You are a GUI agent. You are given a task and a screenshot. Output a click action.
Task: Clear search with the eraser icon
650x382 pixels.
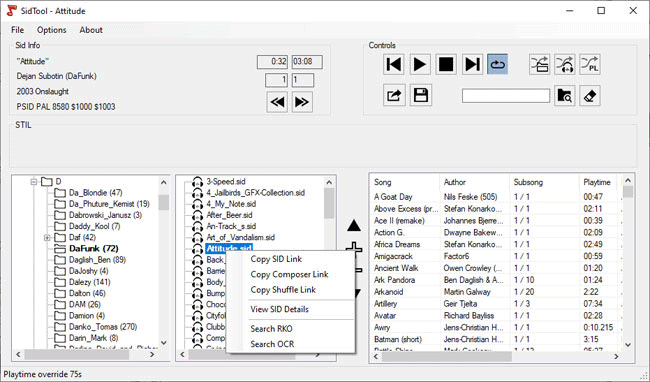tap(589, 96)
